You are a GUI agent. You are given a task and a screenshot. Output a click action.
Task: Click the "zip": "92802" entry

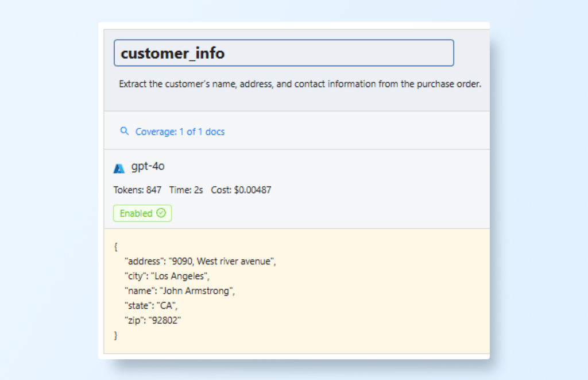pyautogui.click(x=153, y=321)
